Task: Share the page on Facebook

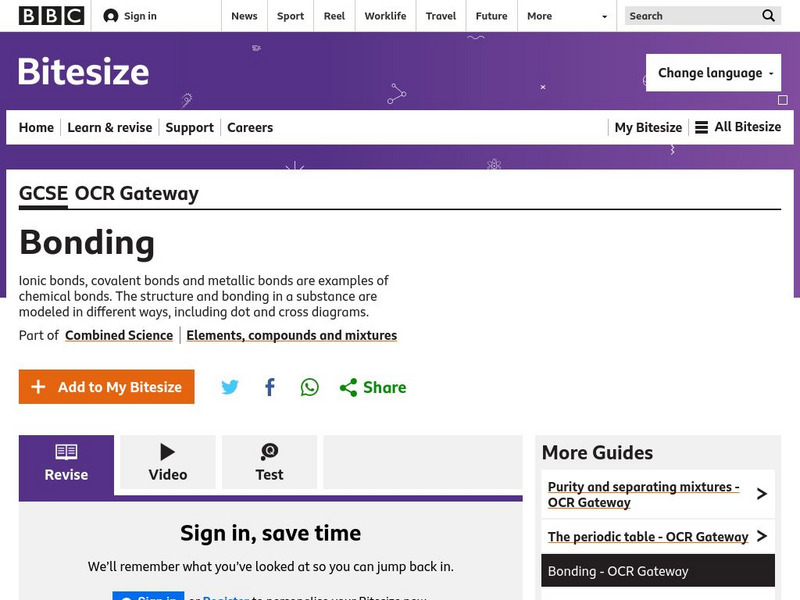Action: (270, 387)
